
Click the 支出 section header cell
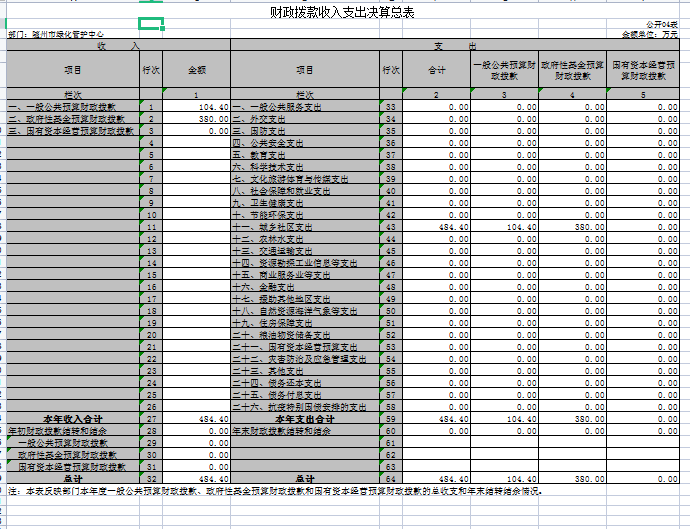pyautogui.click(x=455, y=45)
